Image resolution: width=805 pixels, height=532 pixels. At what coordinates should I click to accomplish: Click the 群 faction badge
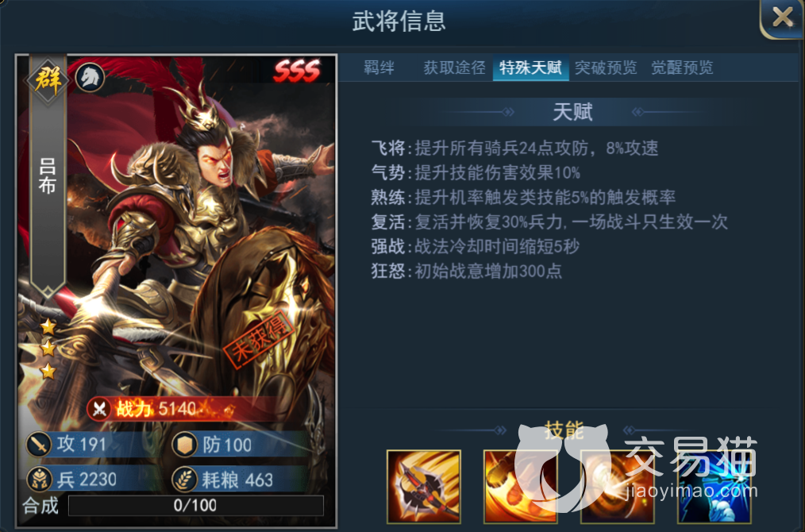48,79
